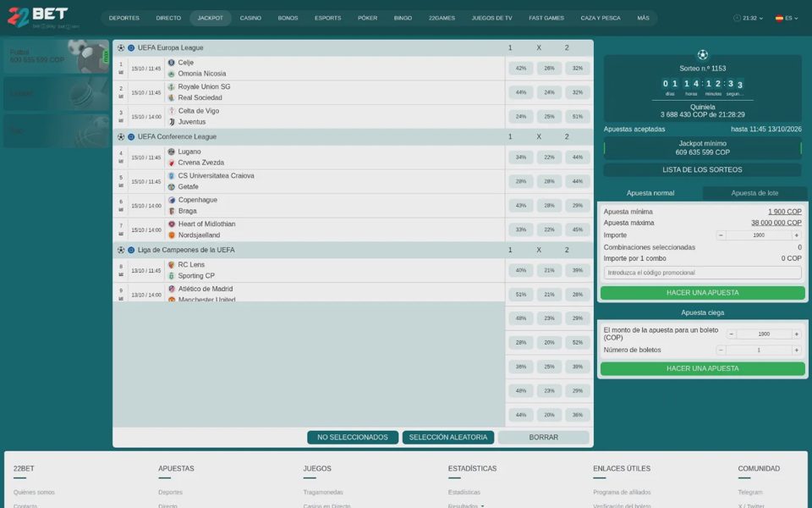Go to the DEPORTES section
This screenshot has height=508, width=812.
[x=124, y=18]
